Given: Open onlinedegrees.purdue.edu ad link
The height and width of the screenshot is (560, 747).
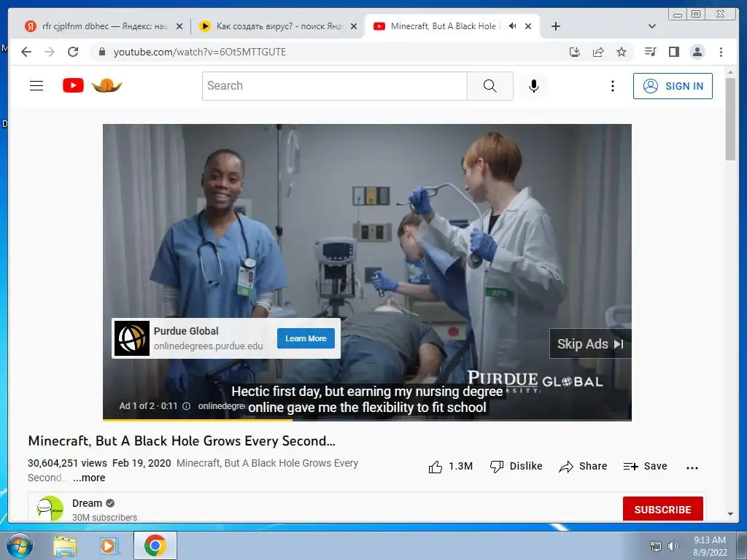Looking at the screenshot, I should pos(208,346).
